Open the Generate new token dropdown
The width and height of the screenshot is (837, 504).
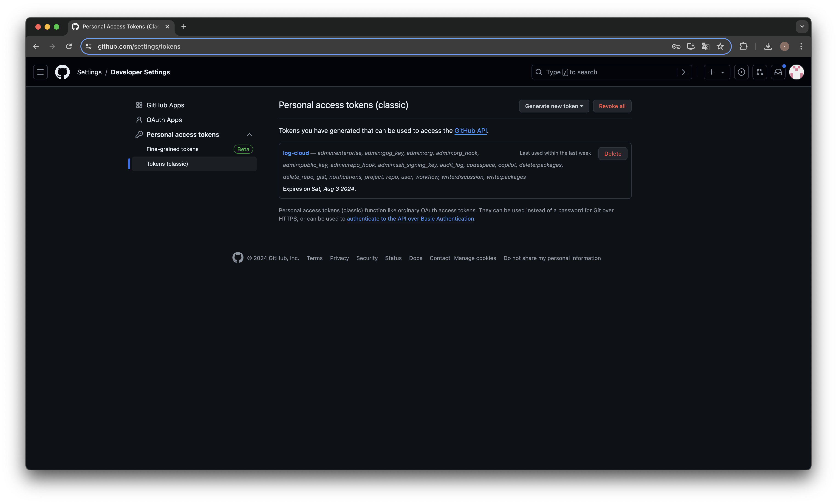(x=554, y=106)
